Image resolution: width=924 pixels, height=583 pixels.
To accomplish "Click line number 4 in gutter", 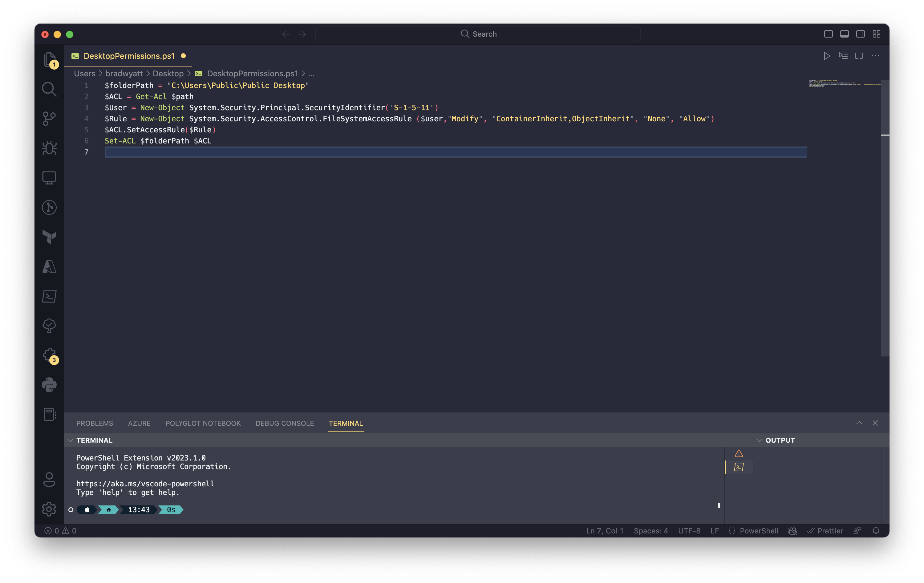I will coord(86,119).
